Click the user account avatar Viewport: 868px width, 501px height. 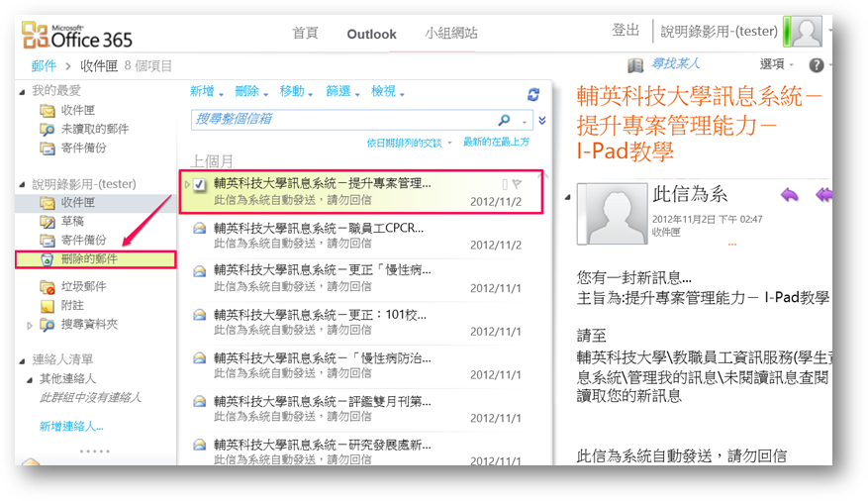(806, 32)
